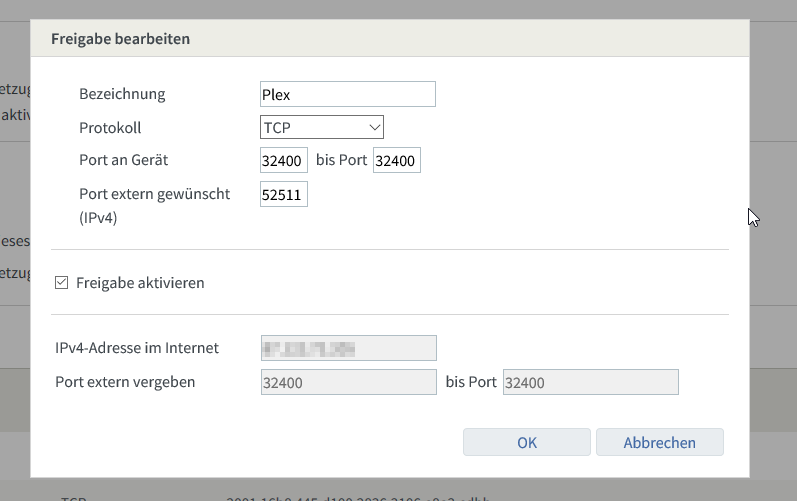This screenshot has height=501, width=797.
Task: Click the bis Port text beside Port extern vergeben
Action: tap(471, 382)
